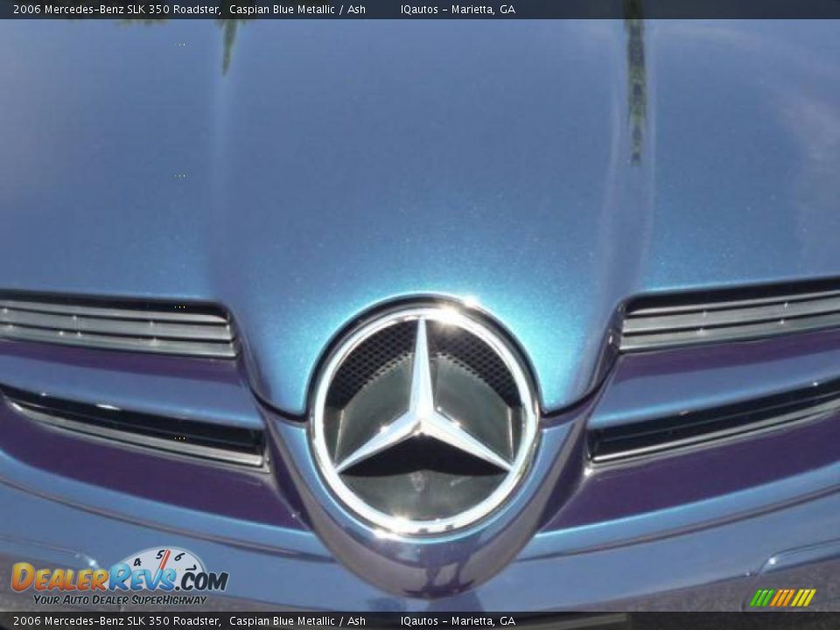The image size is (840, 630).
Task: Click the green-orange-yellow striped corner icon
Action: [782, 598]
